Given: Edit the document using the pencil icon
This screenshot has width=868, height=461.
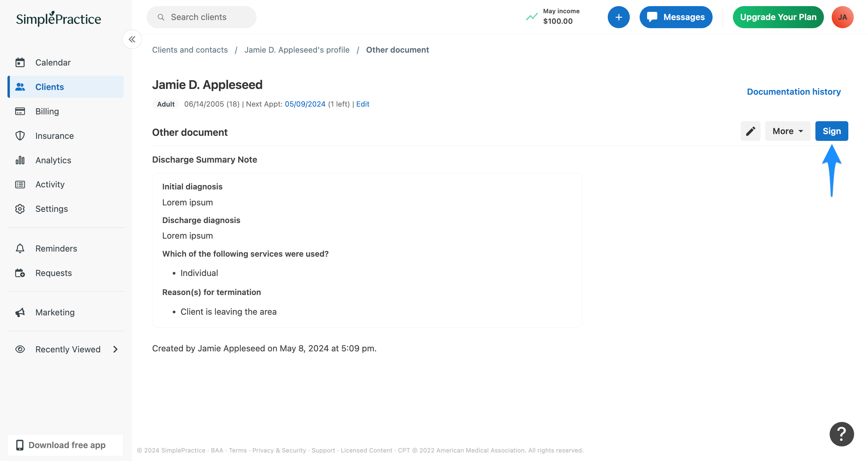Looking at the screenshot, I should click(750, 131).
